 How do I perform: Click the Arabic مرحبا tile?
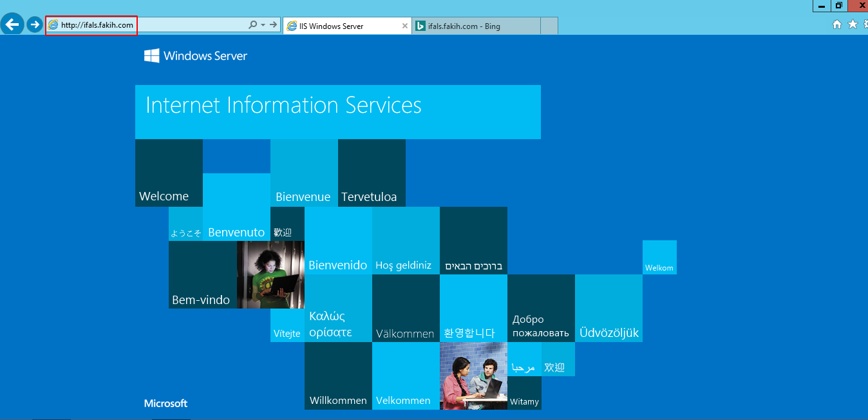tap(524, 359)
